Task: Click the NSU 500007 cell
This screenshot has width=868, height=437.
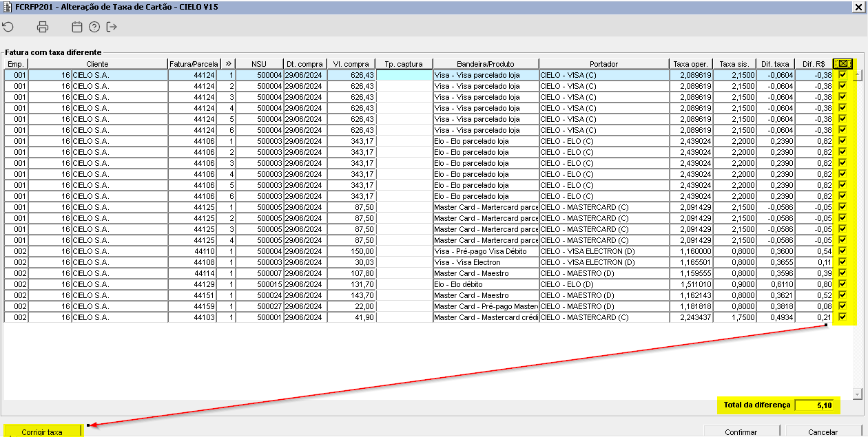Action: pos(260,273)
